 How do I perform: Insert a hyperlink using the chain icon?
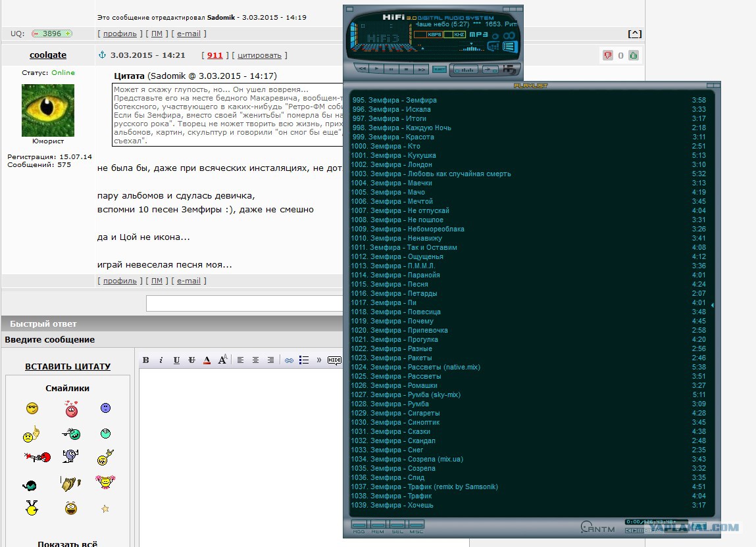coord(289,360)
